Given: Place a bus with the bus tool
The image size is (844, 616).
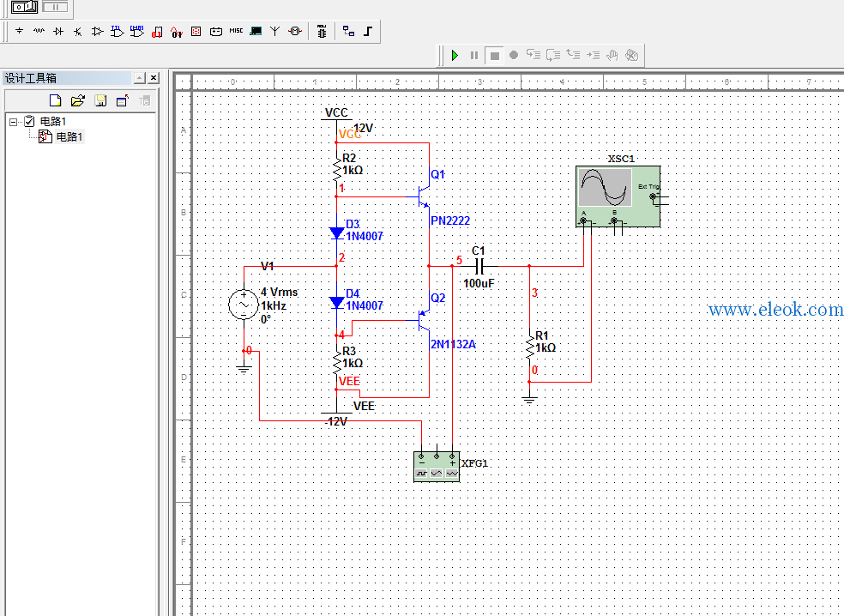Looking at the screenshot, I should click(x=368, y=31).
